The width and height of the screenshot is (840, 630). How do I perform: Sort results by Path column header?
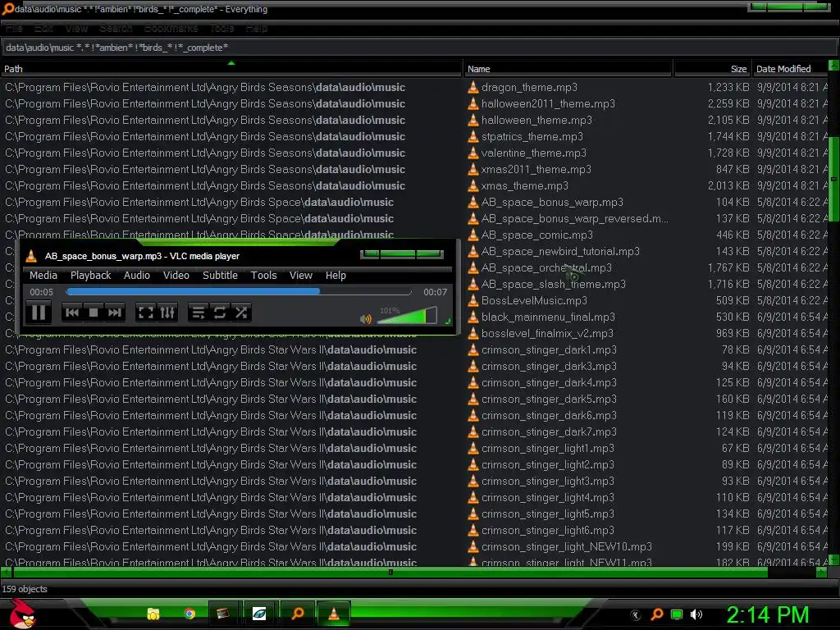[231, 69]
